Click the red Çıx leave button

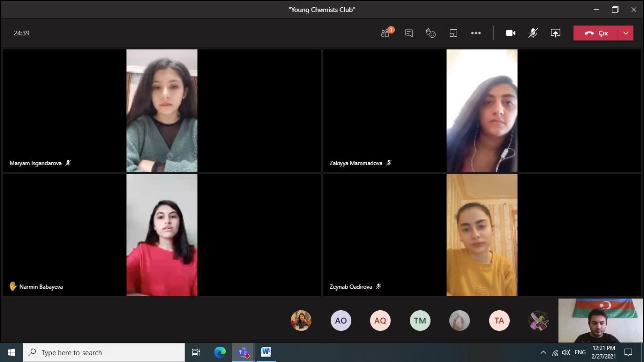[596, 33]
